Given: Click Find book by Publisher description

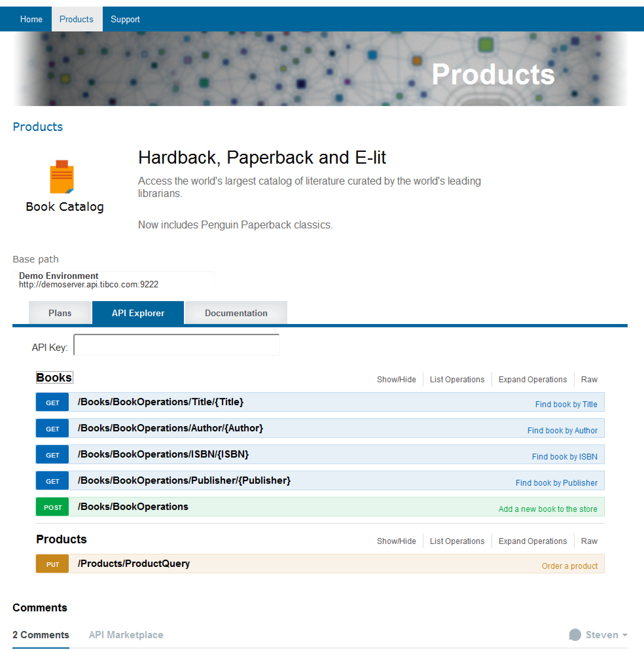Looking at the screenshot, I should (x=557, y=483).
